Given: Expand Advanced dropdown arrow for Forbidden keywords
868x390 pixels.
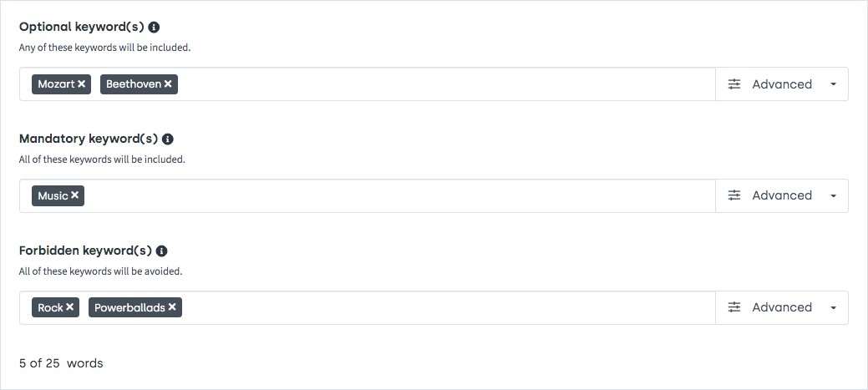Looking at the screenshot, I should tap(833, 307).
